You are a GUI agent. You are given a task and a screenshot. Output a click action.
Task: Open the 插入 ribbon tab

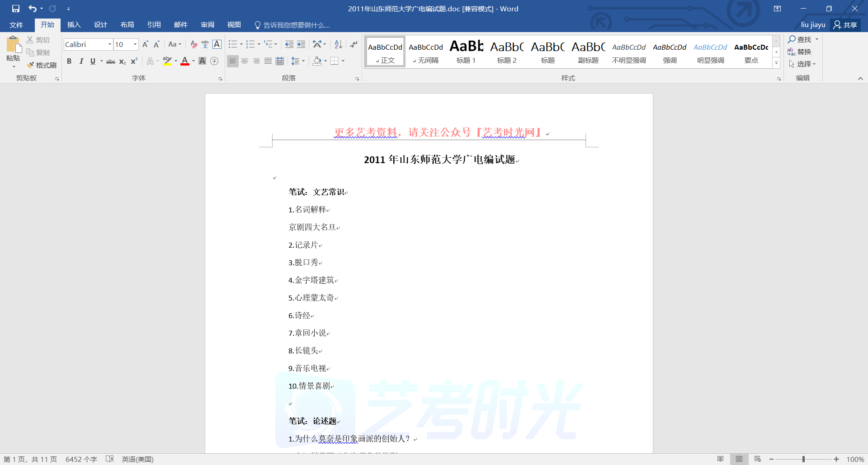(74, 25)
